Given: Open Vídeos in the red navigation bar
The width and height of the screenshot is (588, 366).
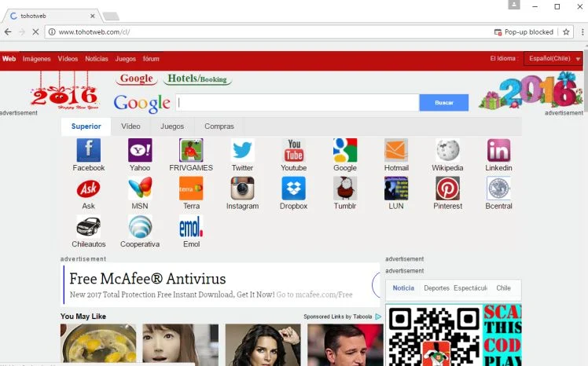Looking at the screenshot, I should (68, 59).
